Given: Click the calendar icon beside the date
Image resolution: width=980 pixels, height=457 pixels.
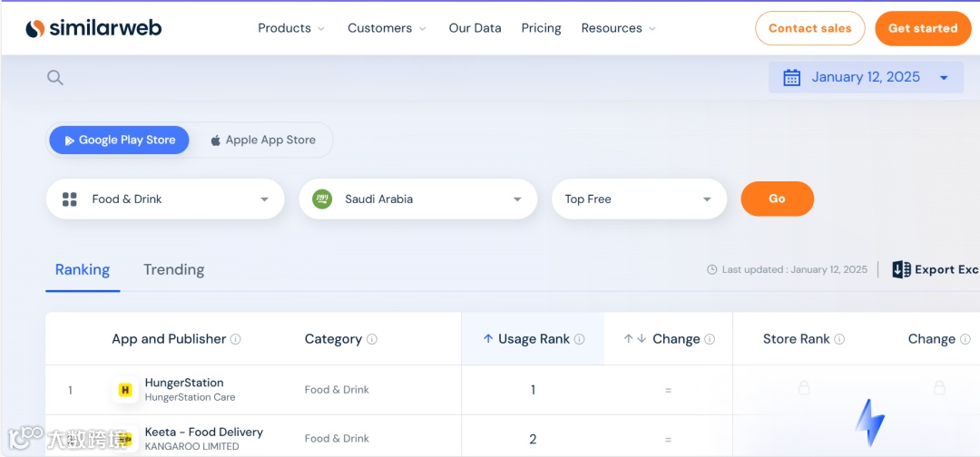Looking at the screenshot, I should tap(791, 78).
